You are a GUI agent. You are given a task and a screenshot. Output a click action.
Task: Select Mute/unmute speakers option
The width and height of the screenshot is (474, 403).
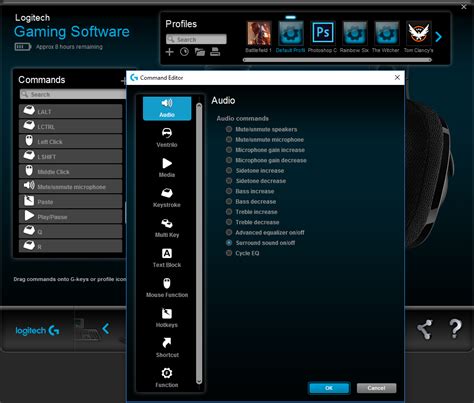tap(229, 129)
